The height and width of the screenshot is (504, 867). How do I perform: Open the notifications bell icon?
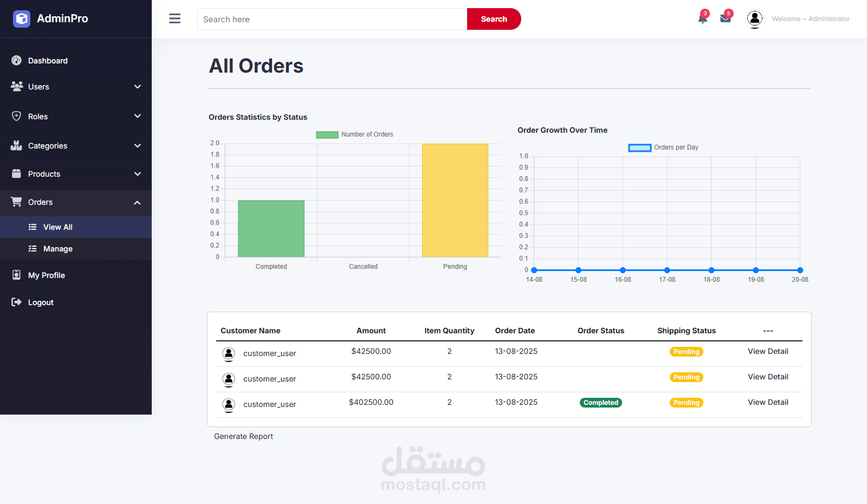tap(703, 19)
